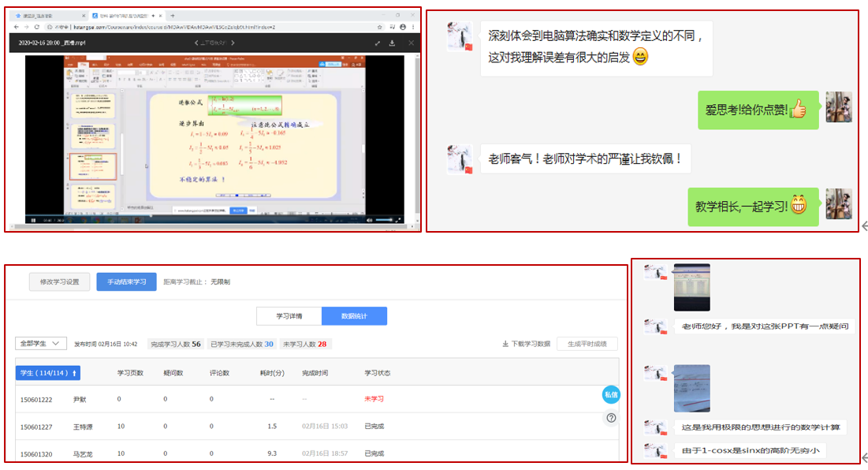Adjust the video volume slider
This screenshot has width=868, height=470.
click(x=385, y=219)
